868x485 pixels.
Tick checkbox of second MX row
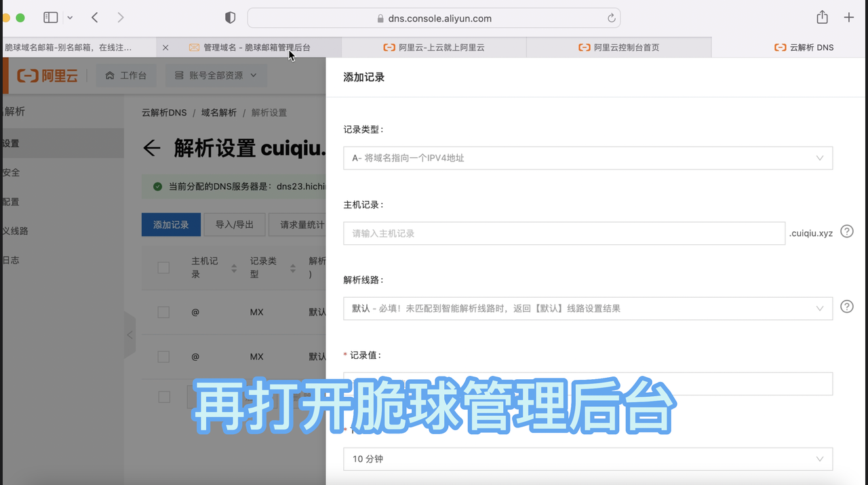163,356
